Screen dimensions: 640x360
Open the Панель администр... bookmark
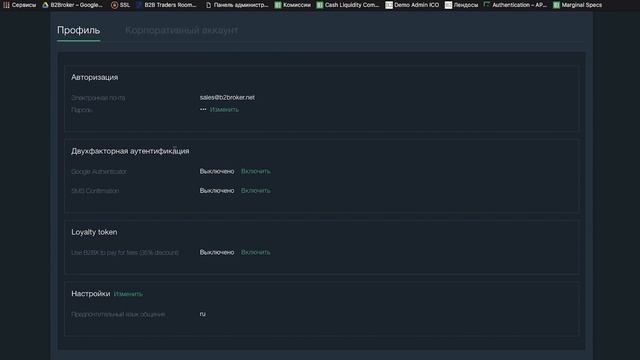tap(237, 5)
